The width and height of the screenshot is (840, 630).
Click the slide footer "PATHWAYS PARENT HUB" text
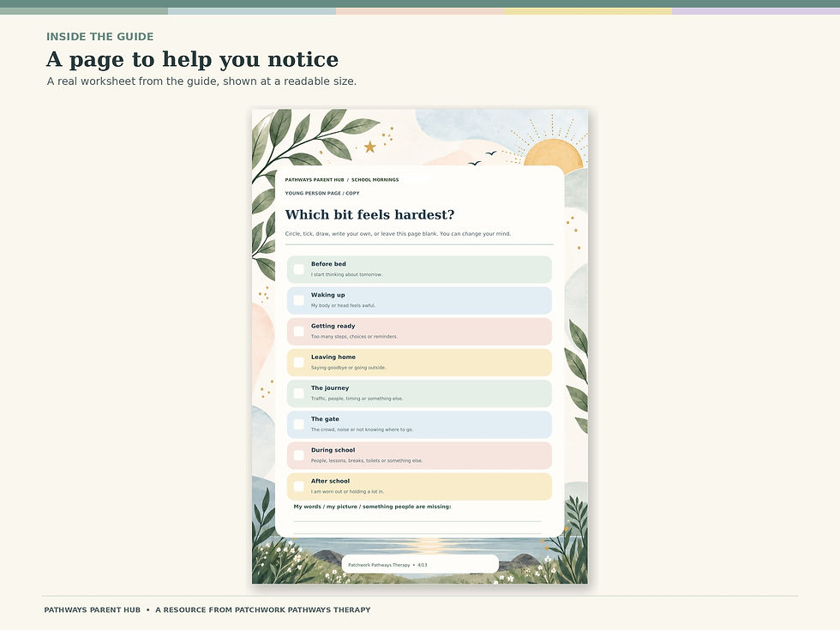[x=93, y=610]
